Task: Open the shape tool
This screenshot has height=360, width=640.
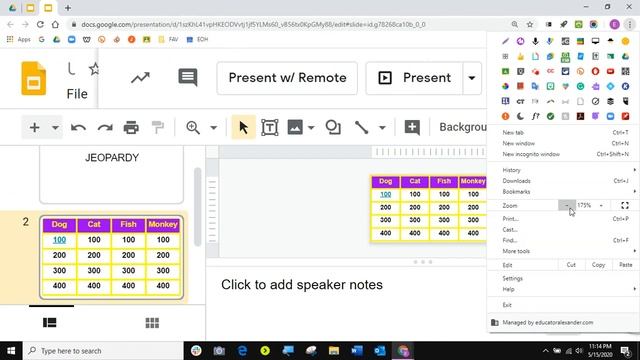Action: (333, 127)
